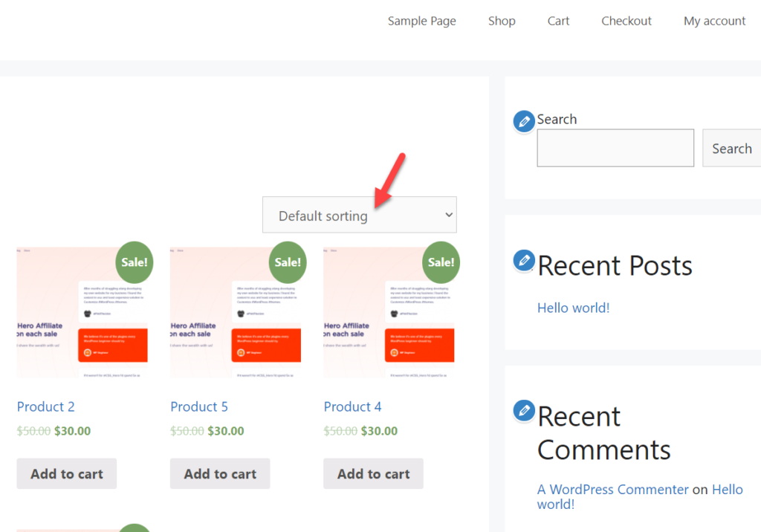Click the Product 5 thumbnail image

(236, 313)
